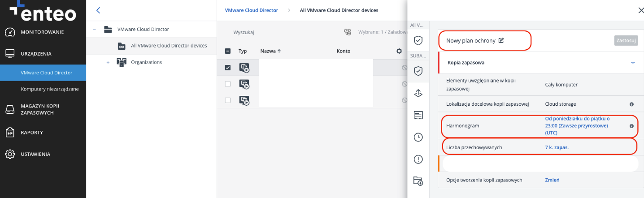Click the VM type icon in the checked row
Image resolution: width=644 pixels, height=198 pixels.
[244, 68]
